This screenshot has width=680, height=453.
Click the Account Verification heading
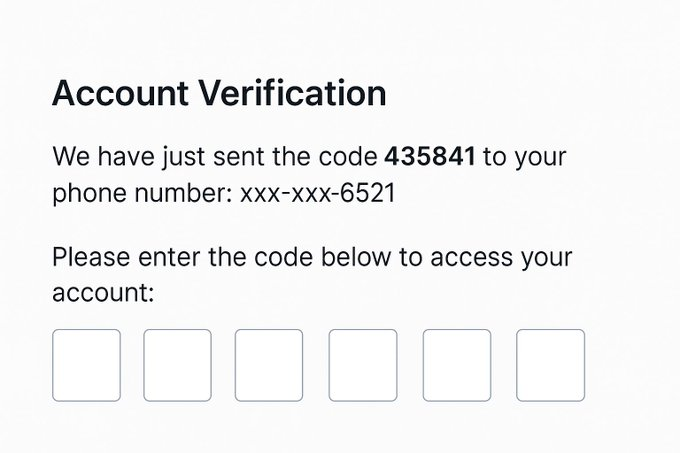pyautogui.click(x=219, y=94)
